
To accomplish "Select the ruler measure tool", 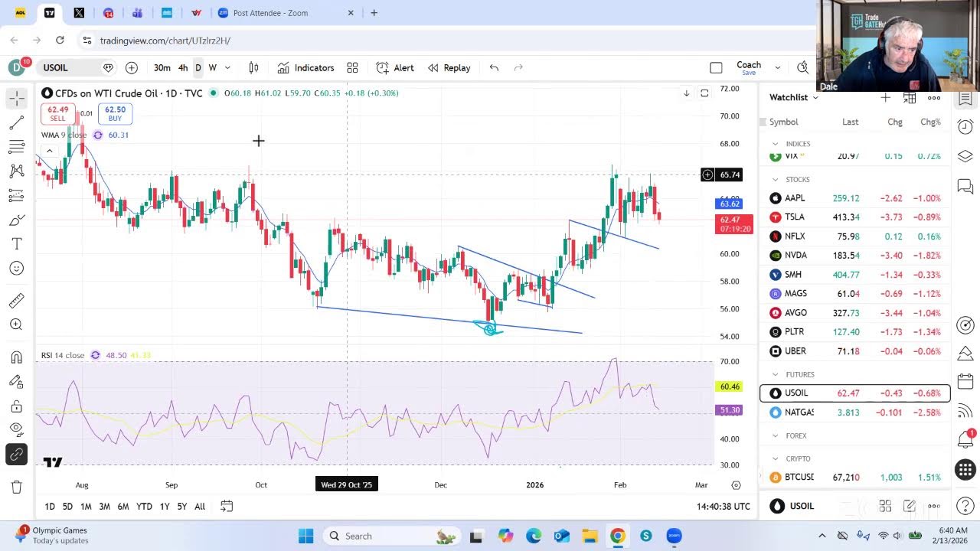I will pos(16,301).
